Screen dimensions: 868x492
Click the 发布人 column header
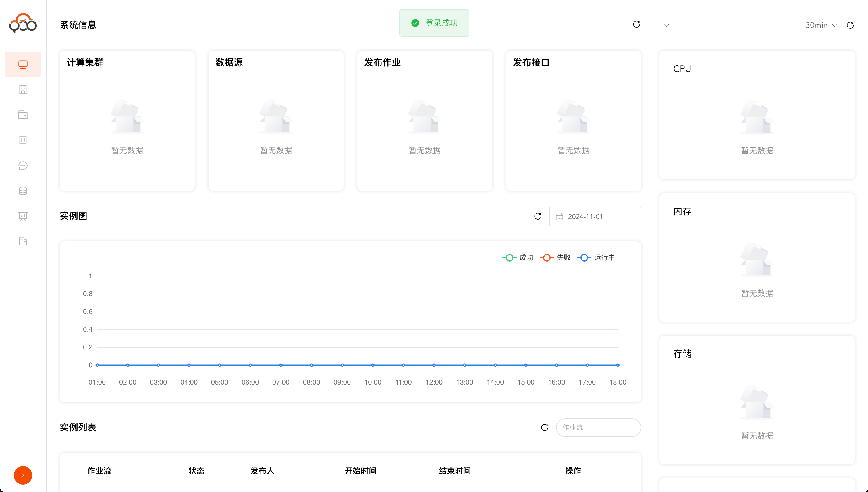tap(262, 471)
